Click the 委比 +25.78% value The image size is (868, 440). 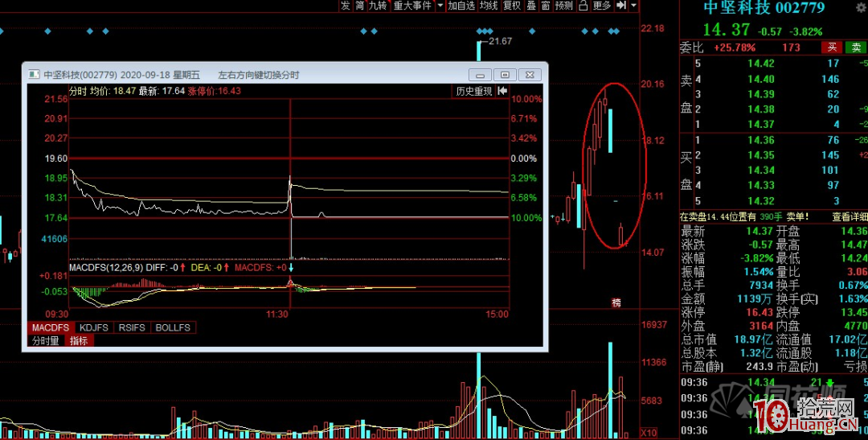(734, 47)
